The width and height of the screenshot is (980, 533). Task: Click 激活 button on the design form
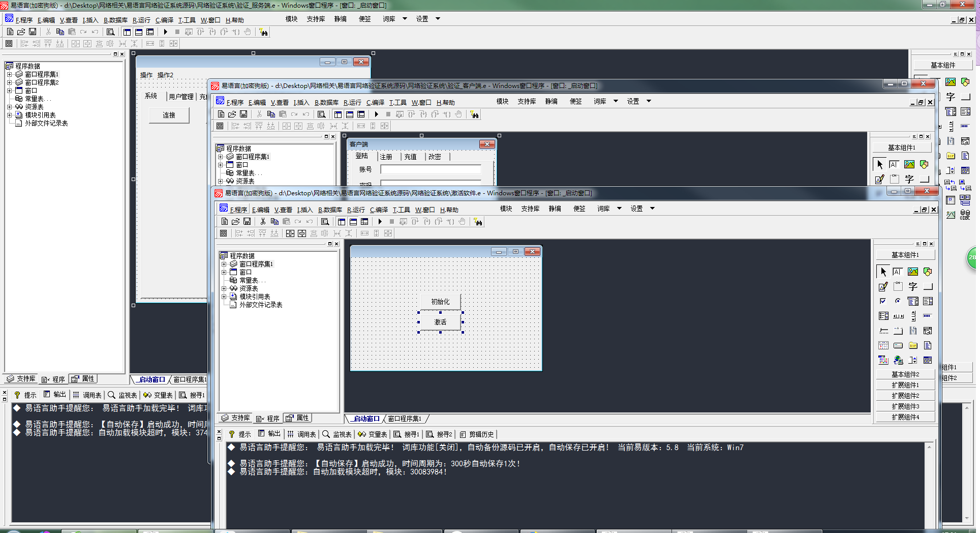tap(440, 322)
